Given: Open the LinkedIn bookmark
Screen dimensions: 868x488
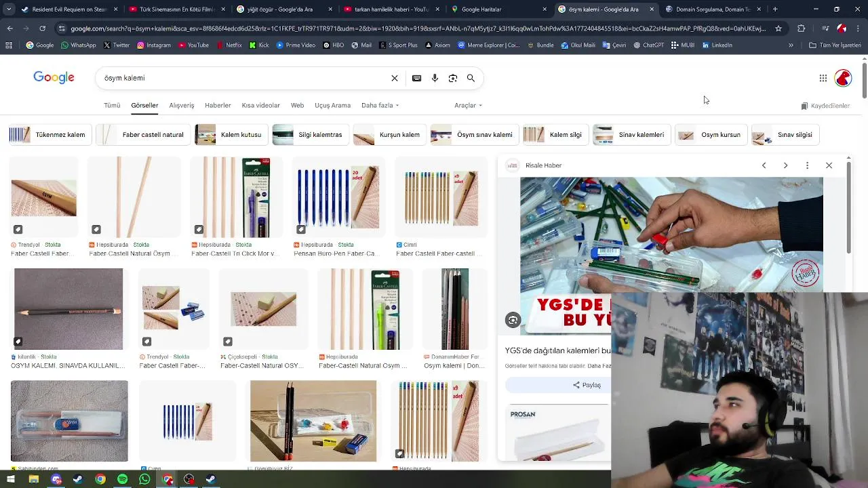Looking at the screenshot, I should point(717,45).
